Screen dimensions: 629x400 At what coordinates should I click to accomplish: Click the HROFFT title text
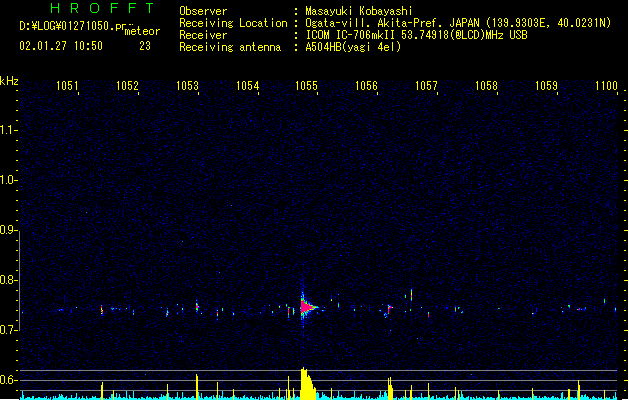[x=103, y=8]
